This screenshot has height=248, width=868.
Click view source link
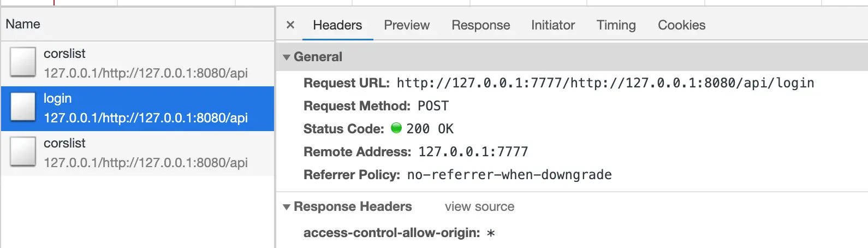tap(479, 206)
